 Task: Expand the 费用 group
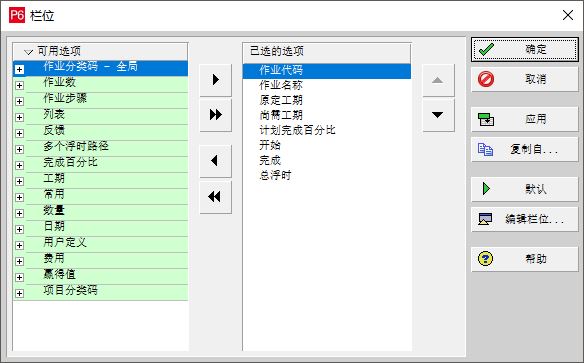[19, 261]
